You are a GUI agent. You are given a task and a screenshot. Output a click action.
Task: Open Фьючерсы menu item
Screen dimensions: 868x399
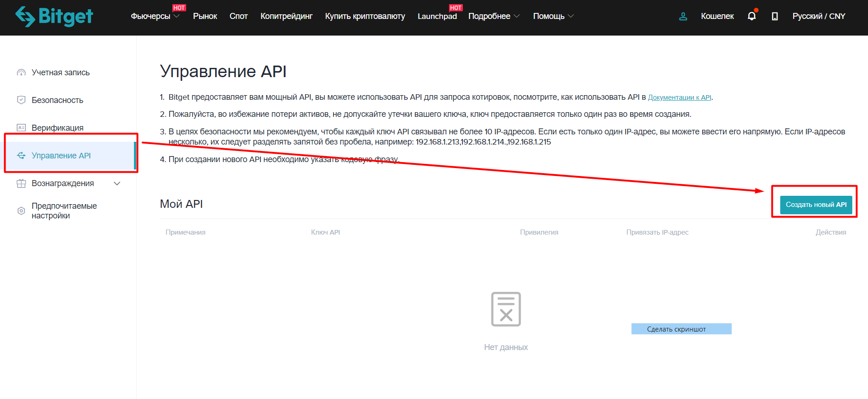coord(151,16)
